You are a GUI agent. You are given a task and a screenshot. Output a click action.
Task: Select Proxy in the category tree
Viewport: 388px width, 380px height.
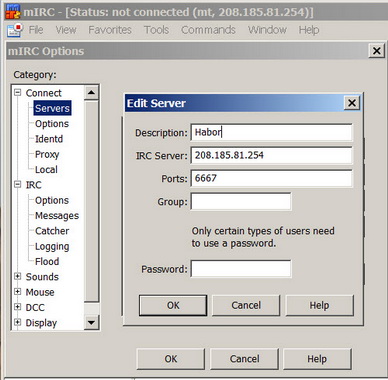(x=47, y=154)
